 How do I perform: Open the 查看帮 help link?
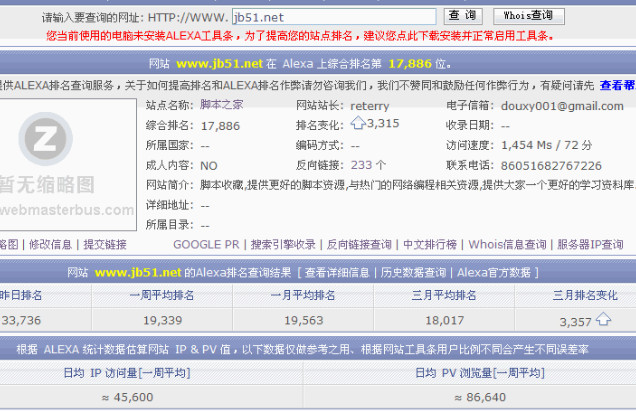point(617,85)
